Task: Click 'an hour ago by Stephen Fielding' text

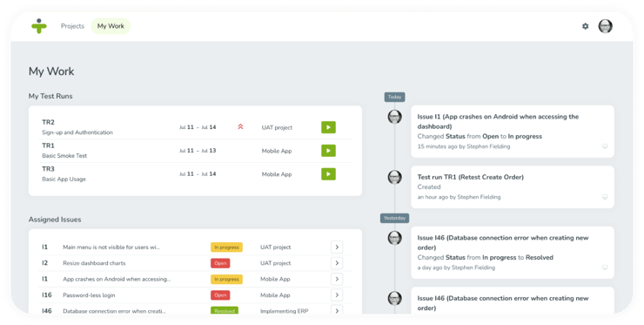Action: pos(459,197)
